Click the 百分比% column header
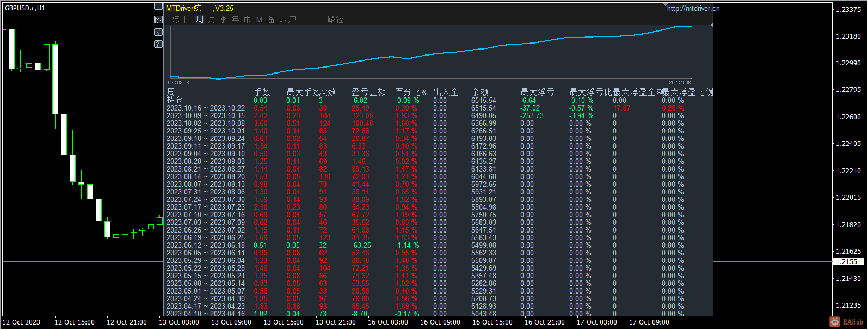The height and width of the screenshot is (330, 868). [411, 92]
